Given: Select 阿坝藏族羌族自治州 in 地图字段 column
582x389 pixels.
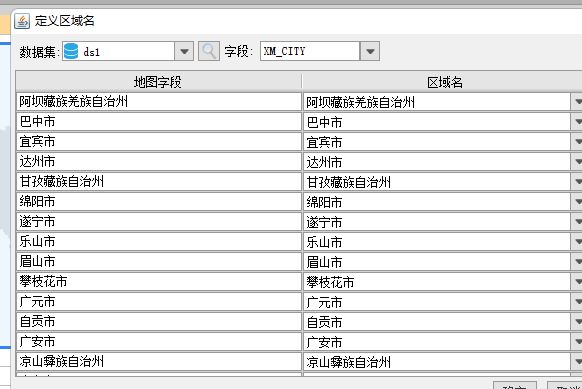Looking at the screenshot, I should tap(159, 102).
